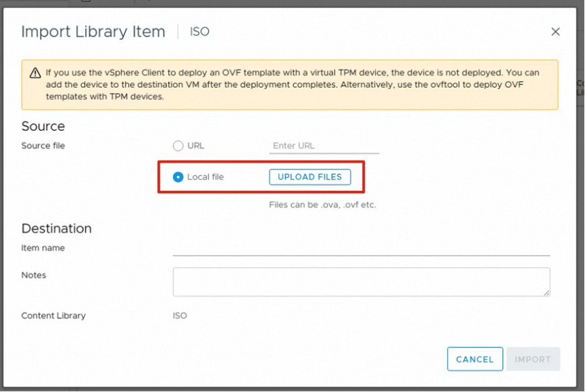This screenshot has height=392, width=585.
Task: Select the URL radio button
Action: pos(178,146)
